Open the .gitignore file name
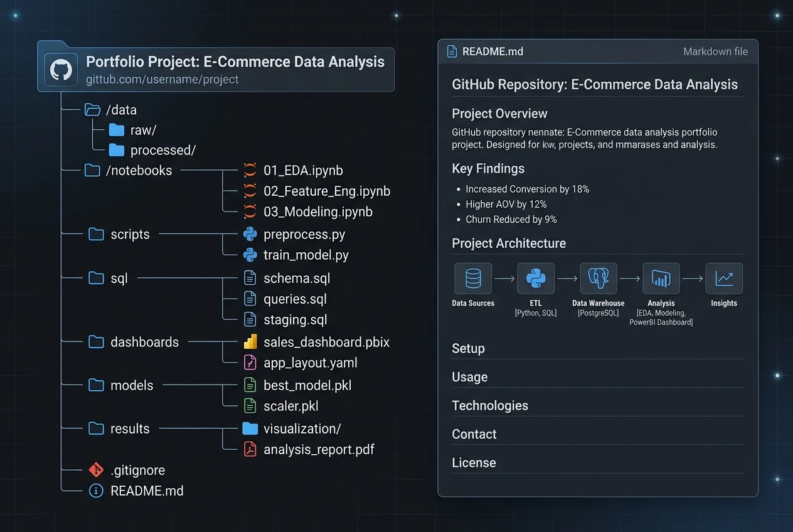Screen dimensions: 793x532 pos(138,470)
